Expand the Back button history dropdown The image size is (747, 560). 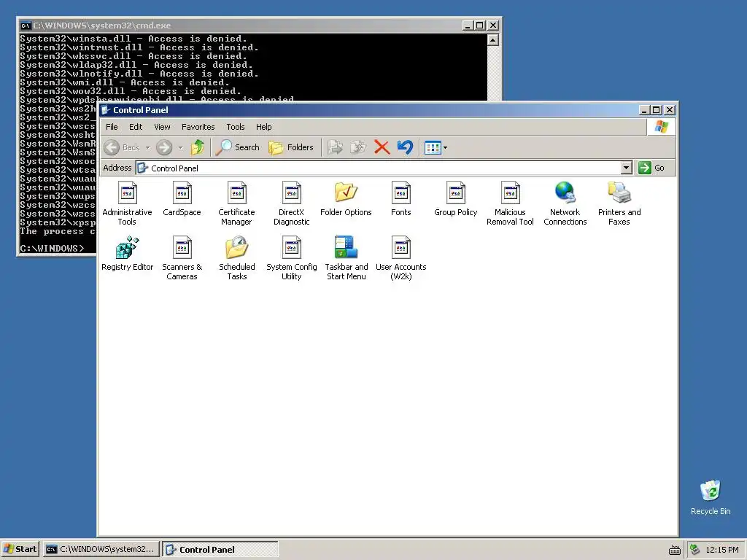point(147,147)
